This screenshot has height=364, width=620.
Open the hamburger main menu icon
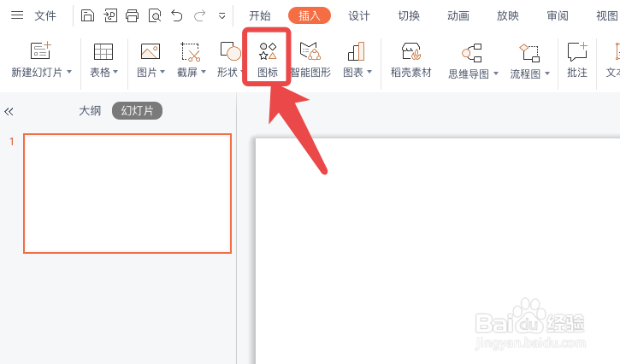(x=17, y=15)
